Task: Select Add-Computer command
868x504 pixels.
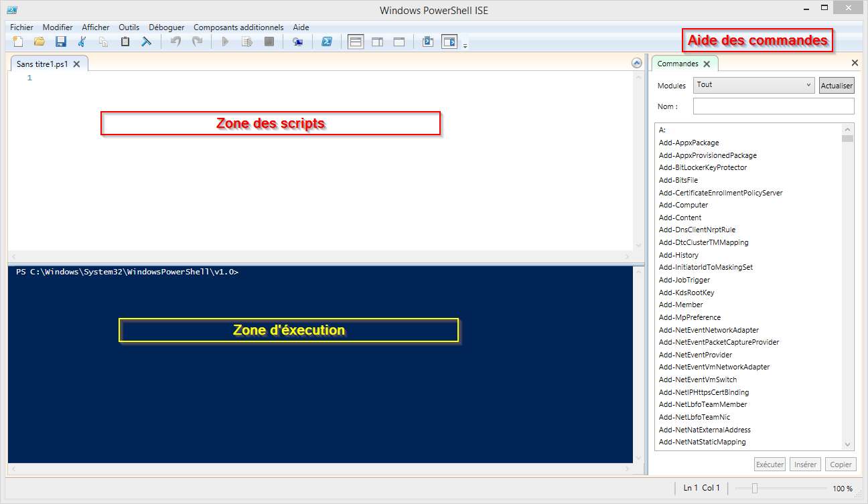Action: (x=683, y=205)
